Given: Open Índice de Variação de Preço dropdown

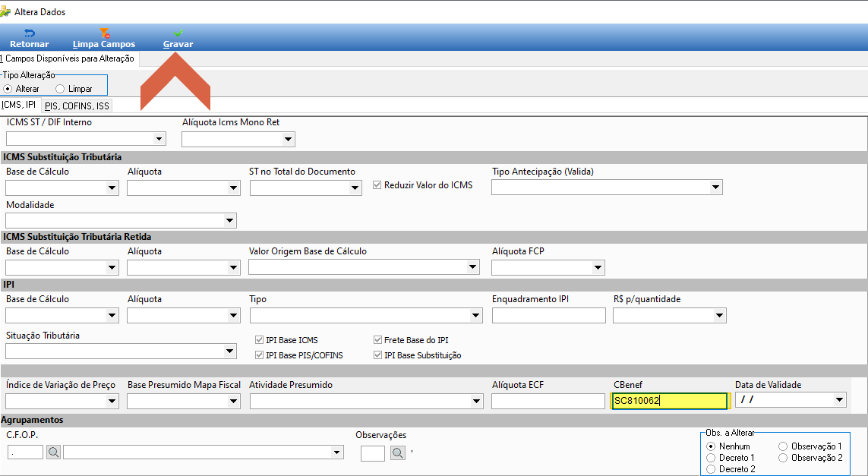Looking at the screenshot, I should 112,401.
